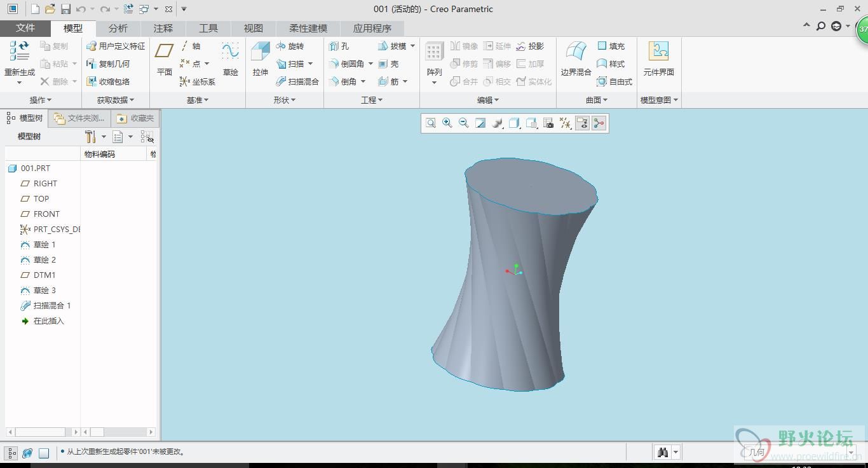This screenshot has height=468, width=868.
Task: Toggle annotation display in graphics toolbar
Action: point(582,123)
